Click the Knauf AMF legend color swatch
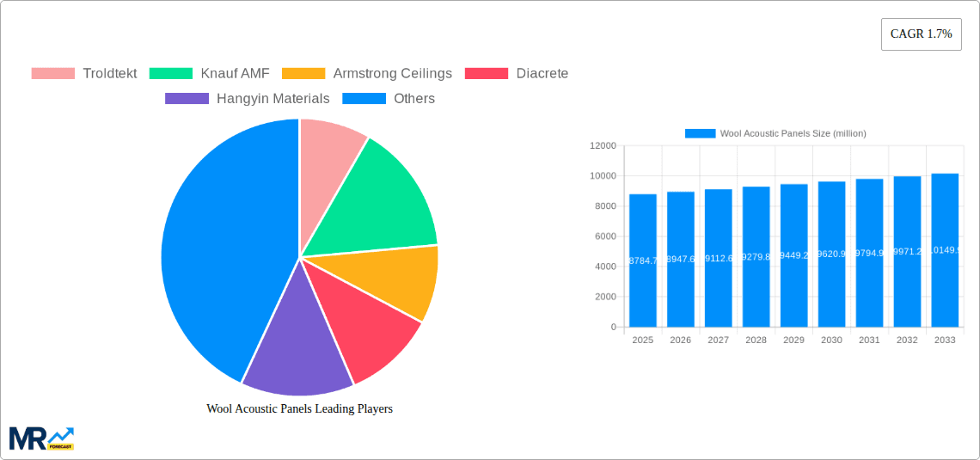This screenshot has height=460, width=980. click(170, 74)
